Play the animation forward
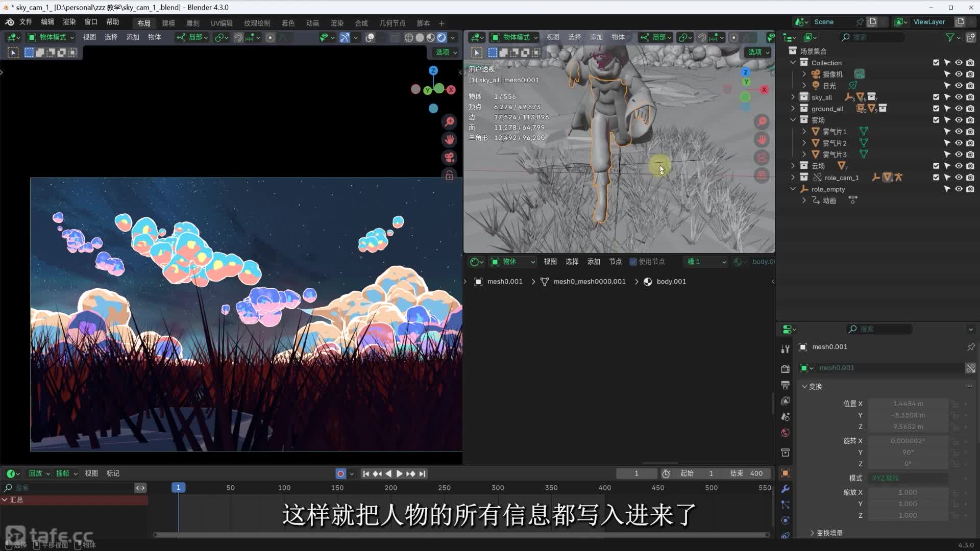Screen dimensions: 980x551 pos(400,473)
